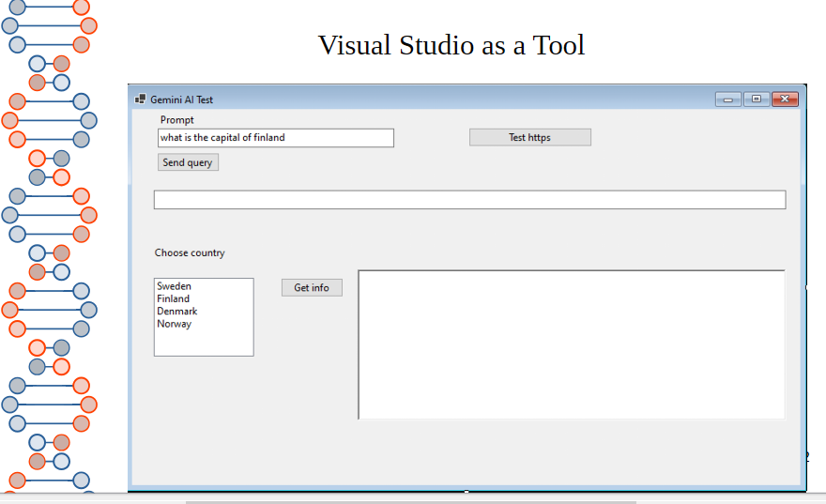826x504 pixels.
Task: Pick Norway from the country list
Action: pyautogui.click(x=175, y=324)
